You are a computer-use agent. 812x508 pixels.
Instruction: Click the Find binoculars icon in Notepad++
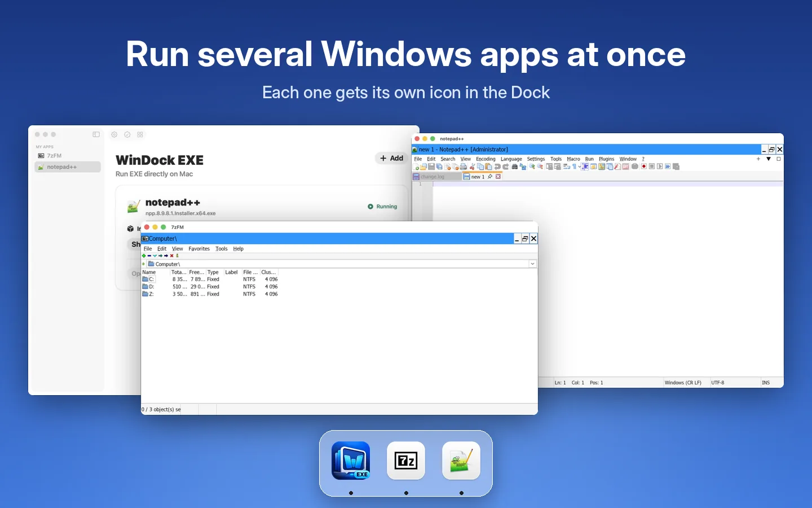(x=514, y=167)
